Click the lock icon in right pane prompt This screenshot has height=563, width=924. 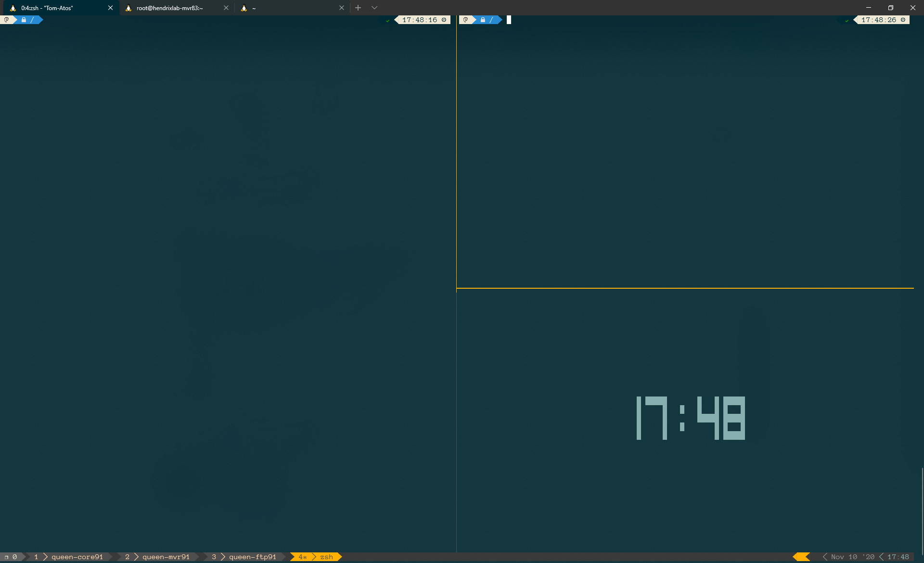pos(483,20)
